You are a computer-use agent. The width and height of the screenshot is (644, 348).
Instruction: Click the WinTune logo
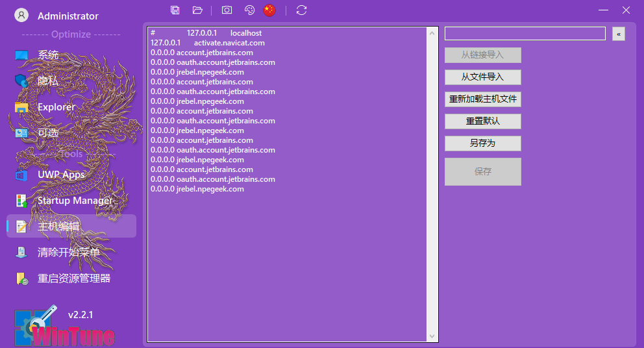click(x=64, y=326)
